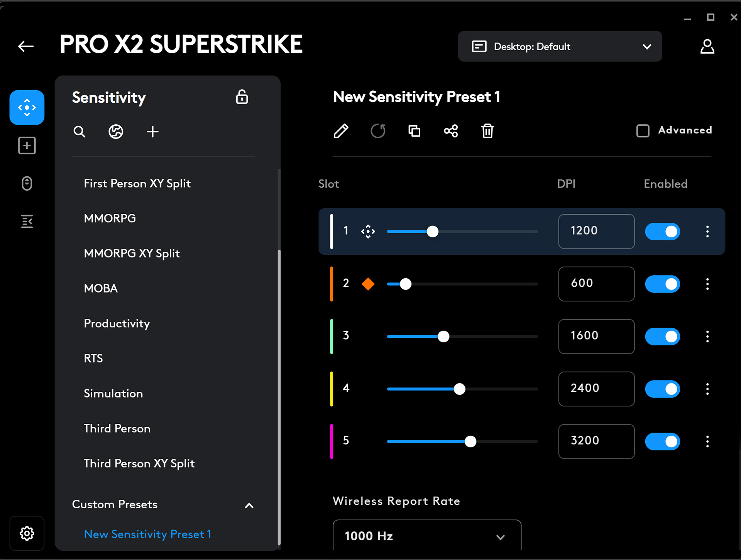Open the user account profile icon
Screen dimensions: 741x560
point(707,47)
